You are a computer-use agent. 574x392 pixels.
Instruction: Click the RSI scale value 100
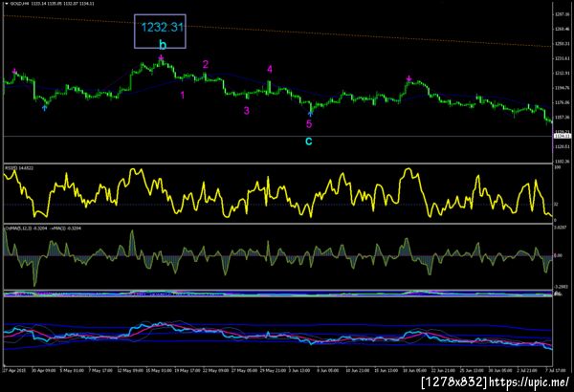[558, 167]
